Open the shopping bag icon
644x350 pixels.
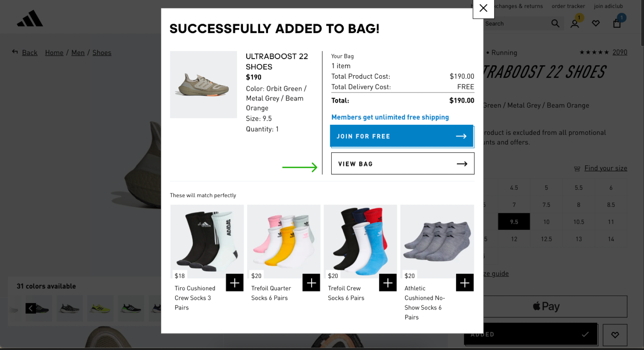click(617, 24)
